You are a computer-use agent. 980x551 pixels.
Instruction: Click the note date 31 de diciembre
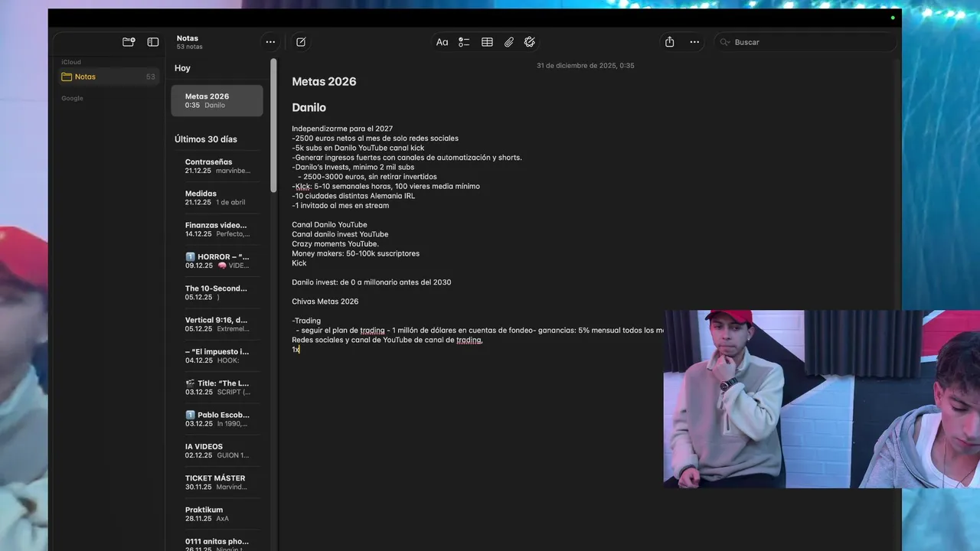(x=585, y=66)
